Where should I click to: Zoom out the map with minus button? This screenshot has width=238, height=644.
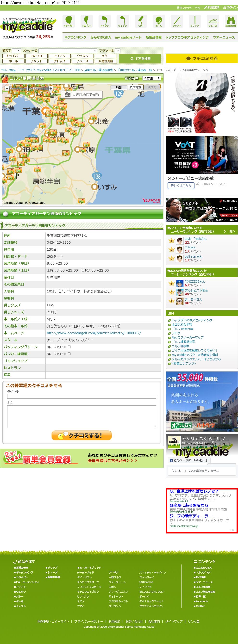pyautogui.click(x=7, y=88)
